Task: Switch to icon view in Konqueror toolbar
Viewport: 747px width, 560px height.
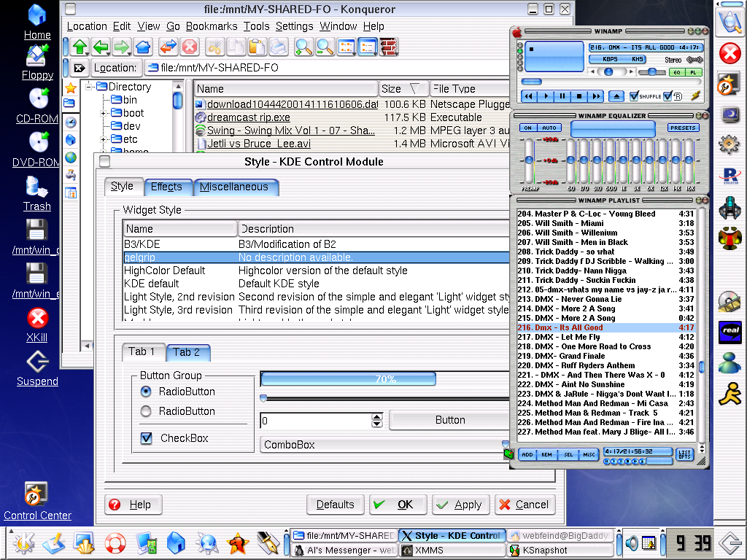Action: tap(347, 47)
